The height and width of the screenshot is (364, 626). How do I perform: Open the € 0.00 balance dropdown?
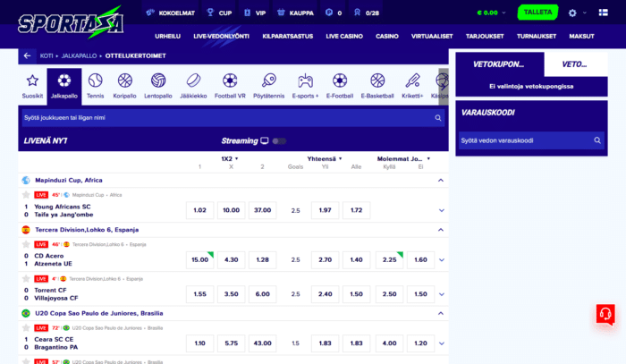tap(492, 13)
